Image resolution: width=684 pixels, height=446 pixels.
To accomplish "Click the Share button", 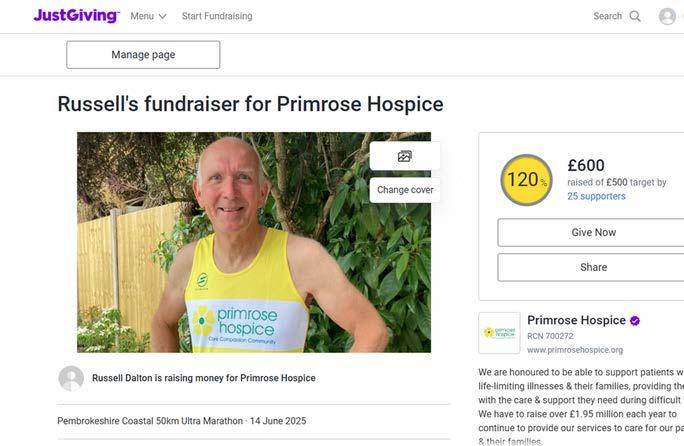I will point(591,267).
